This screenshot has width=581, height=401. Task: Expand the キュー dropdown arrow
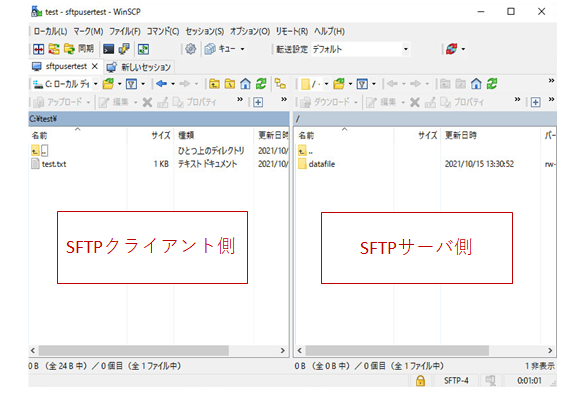click(x=242, y=49)
